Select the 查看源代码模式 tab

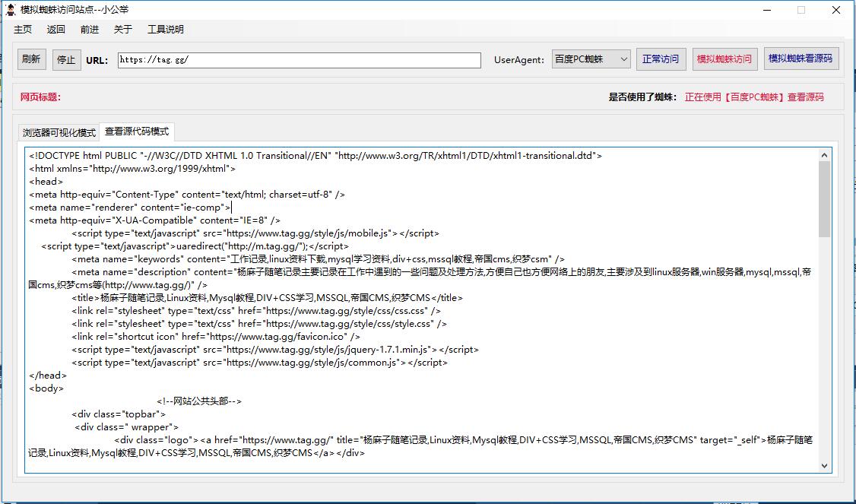[x=137, y=132]
